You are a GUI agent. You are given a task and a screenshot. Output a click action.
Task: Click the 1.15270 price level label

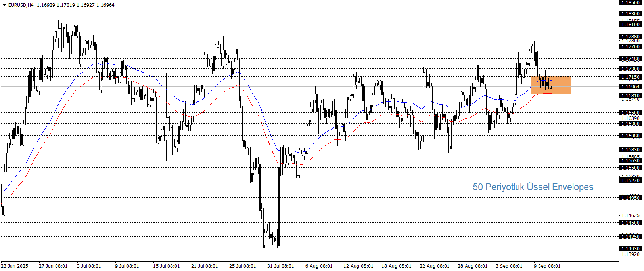click(630, 180)
